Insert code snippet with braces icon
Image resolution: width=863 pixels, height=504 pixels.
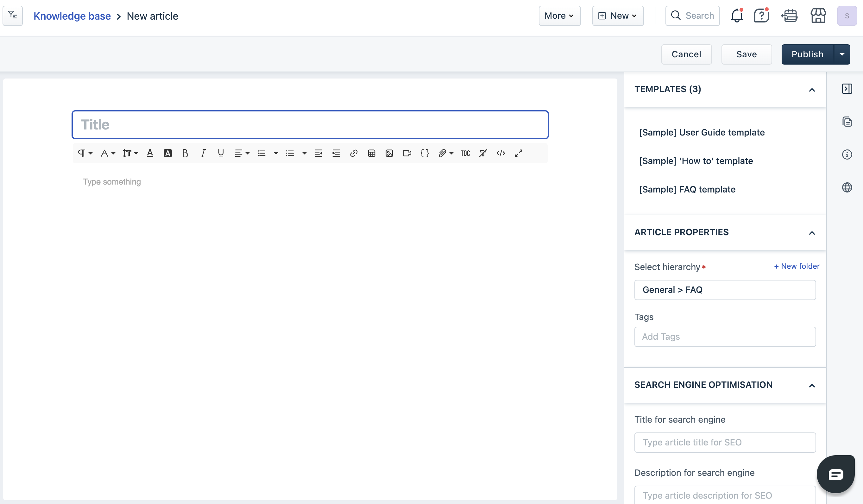tap(425, 153)
